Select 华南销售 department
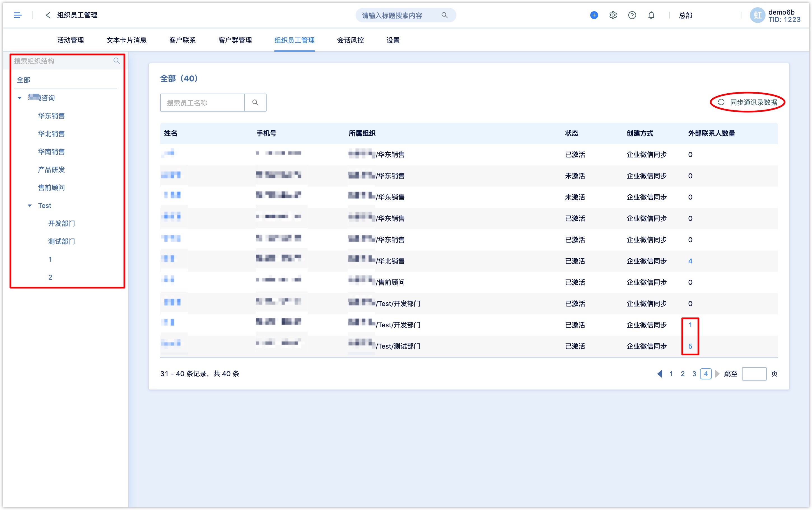Viewport: 812px width, 510px height. pyautogui.click(x=51, y=151)
